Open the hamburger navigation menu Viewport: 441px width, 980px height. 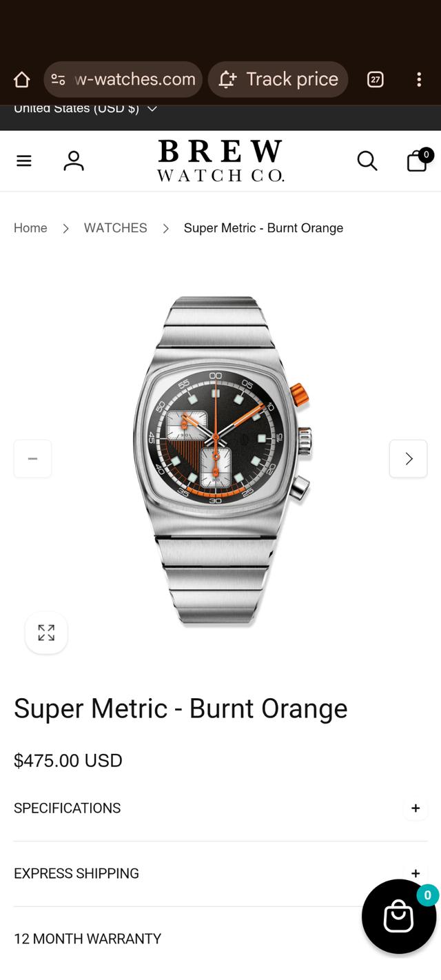24,161
